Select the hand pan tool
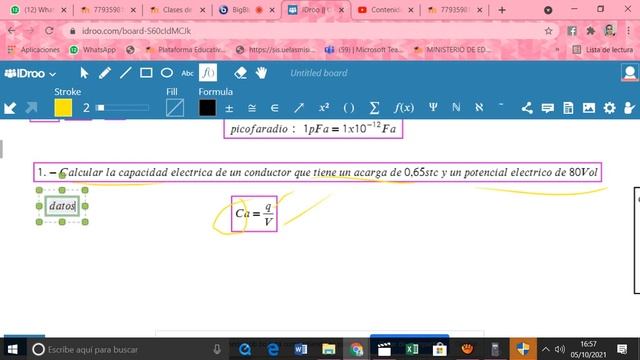 tap(261, 73)
